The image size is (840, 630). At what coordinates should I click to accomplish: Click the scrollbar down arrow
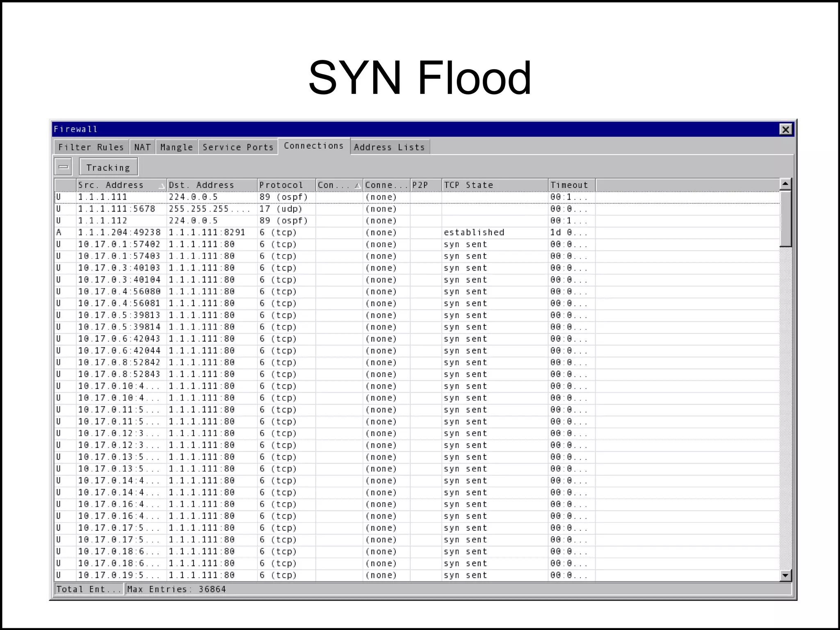coord(785,575)
